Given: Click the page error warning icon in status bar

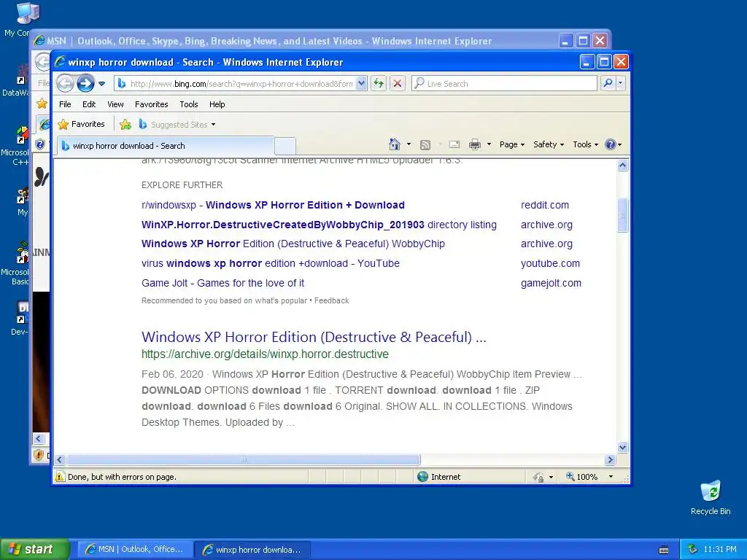Looking at the screenshot, I should tap(60, 477).
